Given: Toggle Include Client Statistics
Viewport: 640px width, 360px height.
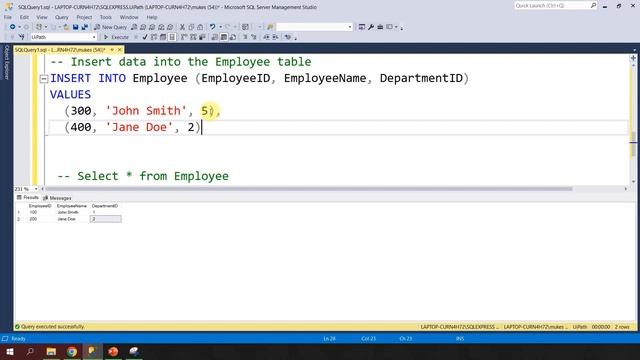Looking at the screenshot, I should (202, 37).
